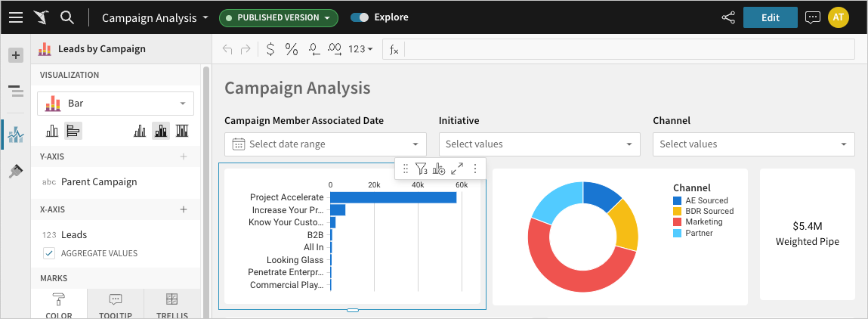Switch to the Color marks tab
The height and width of the screenshot is (319, 868).
coord(59,305)
